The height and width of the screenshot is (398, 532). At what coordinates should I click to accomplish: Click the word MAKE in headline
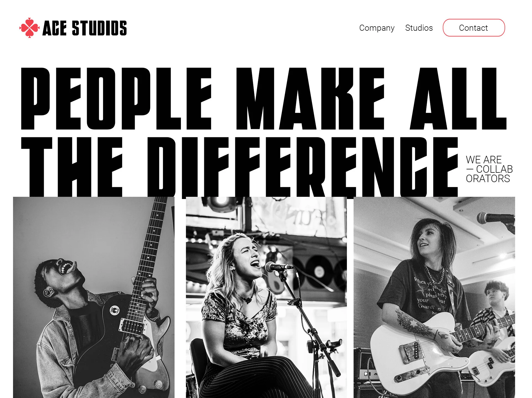click(x=310, y=99)
